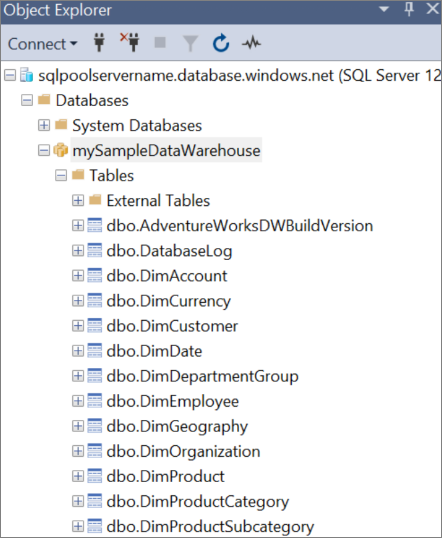This screenshot has height=538, width=442.
Task: Expand dbo.DimCurrency table node
Action: point(78,301)
